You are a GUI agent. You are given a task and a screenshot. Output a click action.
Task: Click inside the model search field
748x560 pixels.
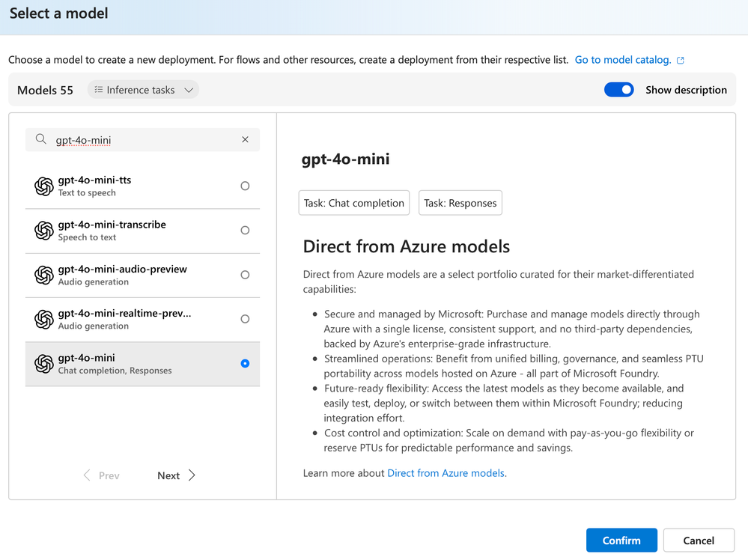point(142,140)
